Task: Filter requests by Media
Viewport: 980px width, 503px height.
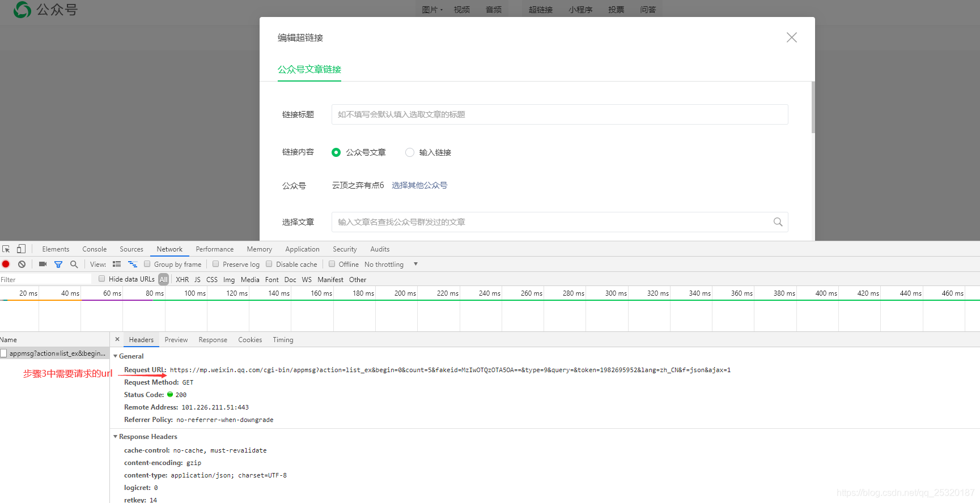Action: pyautogui.click(x=250, y=279)
